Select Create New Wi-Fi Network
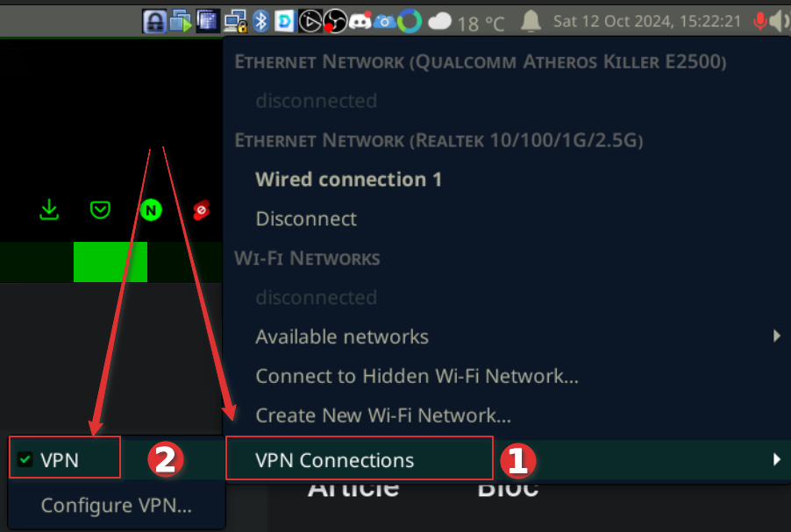The width and height of the screenshot is (791, 532). tap(383, 415)
